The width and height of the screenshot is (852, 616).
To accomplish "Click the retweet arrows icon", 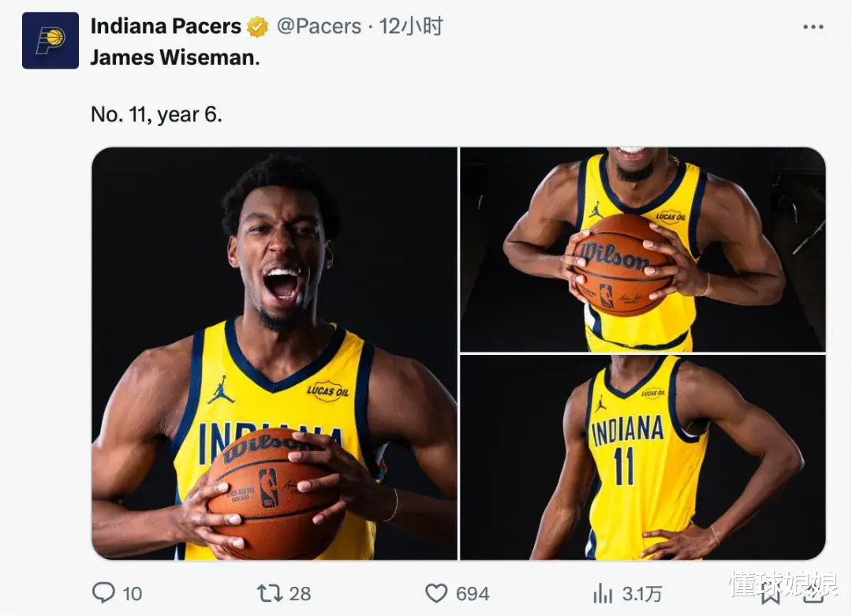I will (268, 592).
